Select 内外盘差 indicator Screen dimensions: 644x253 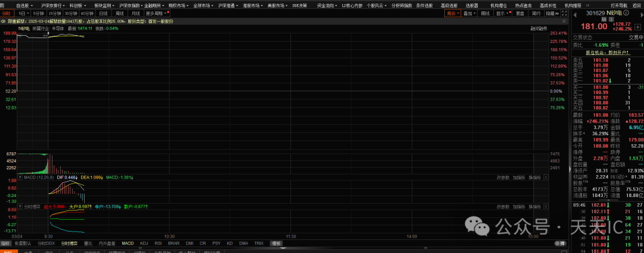tap(107, 243)
